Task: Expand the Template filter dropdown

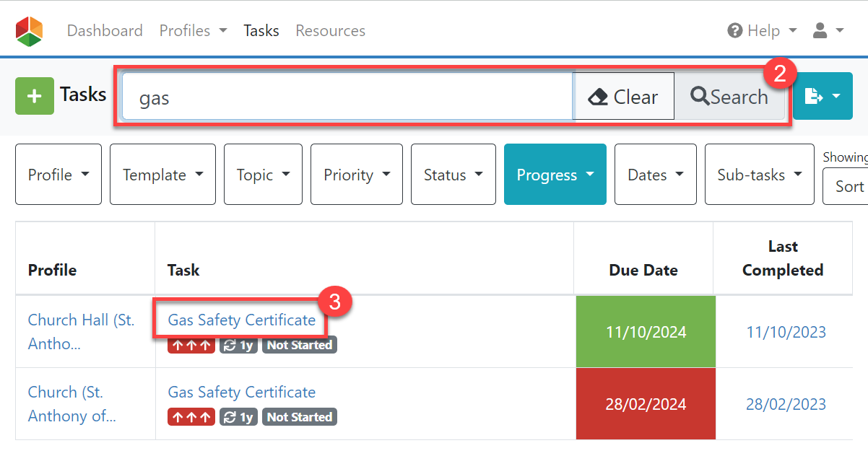Action: [162, 175]
